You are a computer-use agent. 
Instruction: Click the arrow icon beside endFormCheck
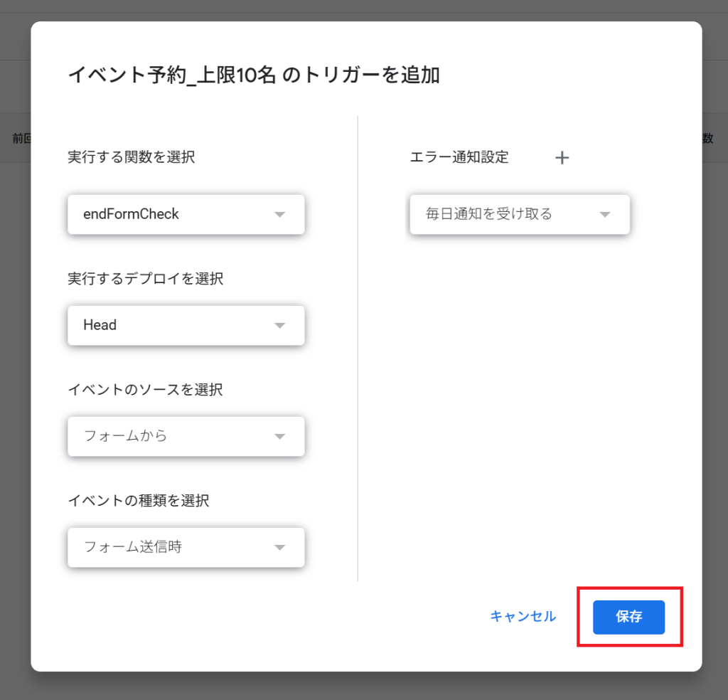point(279,214)
